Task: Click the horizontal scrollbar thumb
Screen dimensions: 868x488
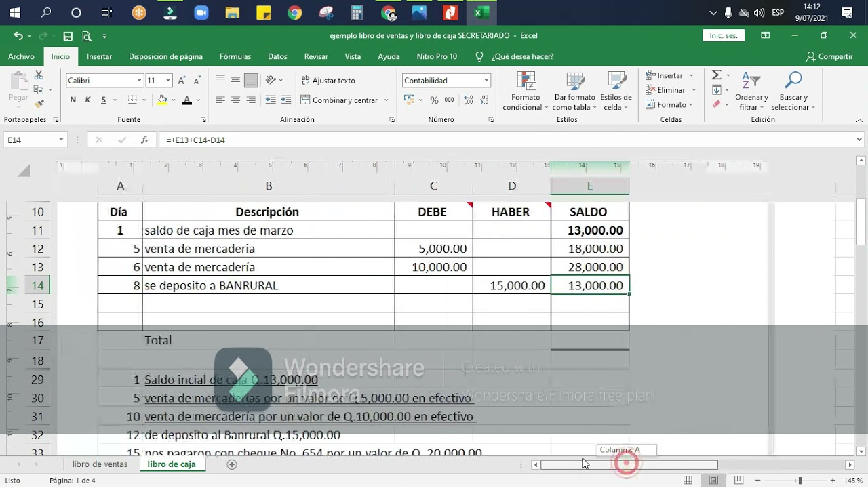Action: point(629,465)
